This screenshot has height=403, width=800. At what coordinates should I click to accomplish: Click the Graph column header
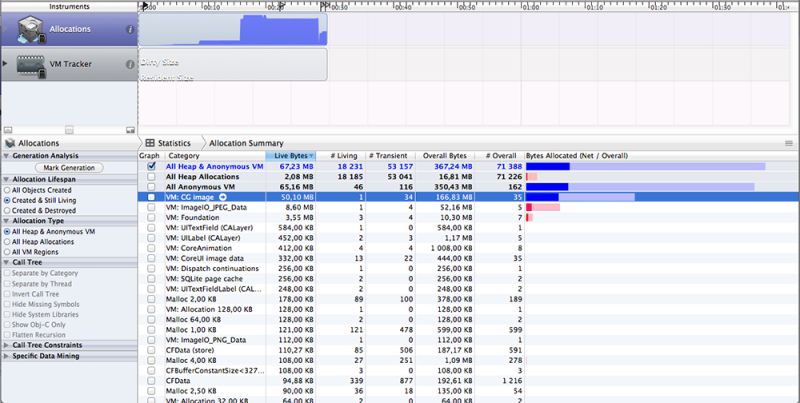(x=149, y=156)
